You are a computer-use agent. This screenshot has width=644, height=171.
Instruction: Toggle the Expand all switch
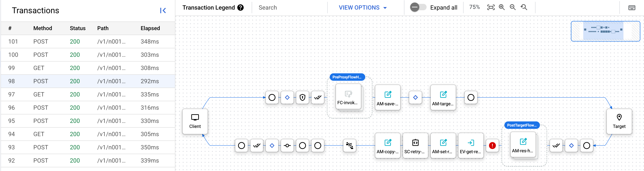coord(418,7)
